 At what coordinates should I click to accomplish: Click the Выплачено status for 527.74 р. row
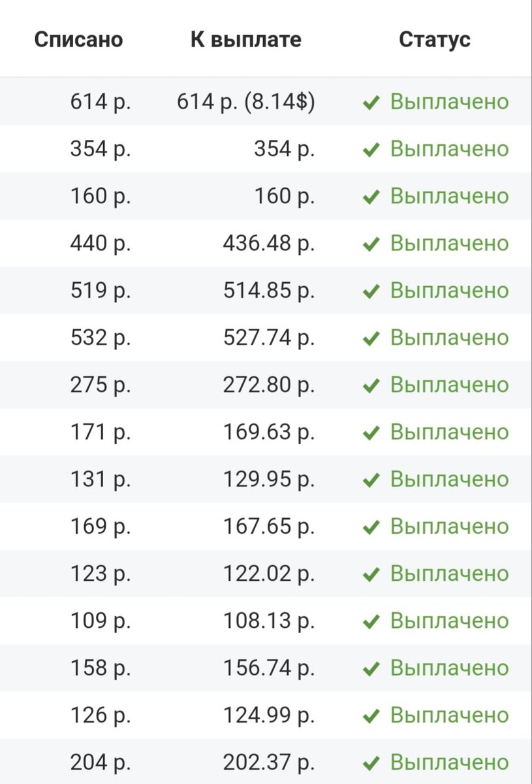coord(449,338)
